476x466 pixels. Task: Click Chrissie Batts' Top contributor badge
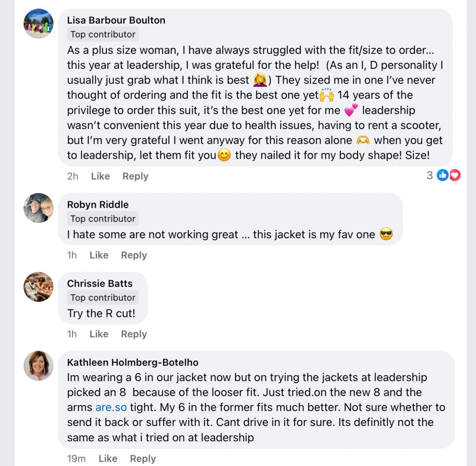pyautogui.click(x=102, y=298)
